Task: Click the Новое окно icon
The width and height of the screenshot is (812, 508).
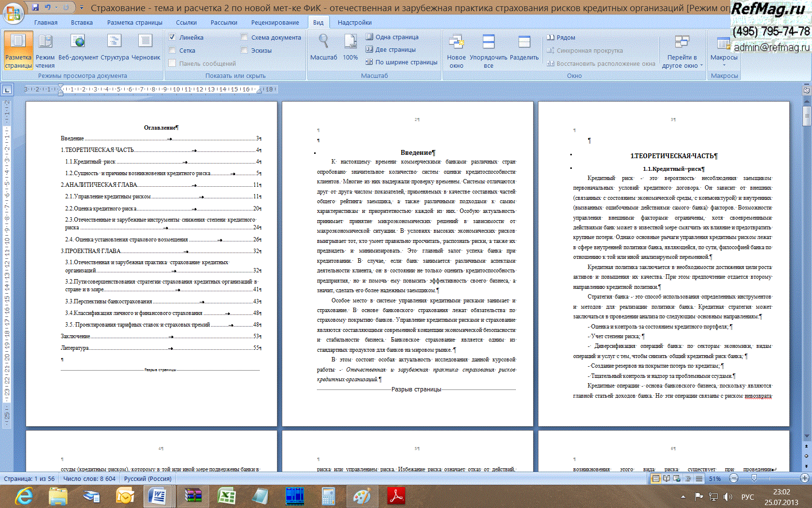Action: tap(456, 47)
